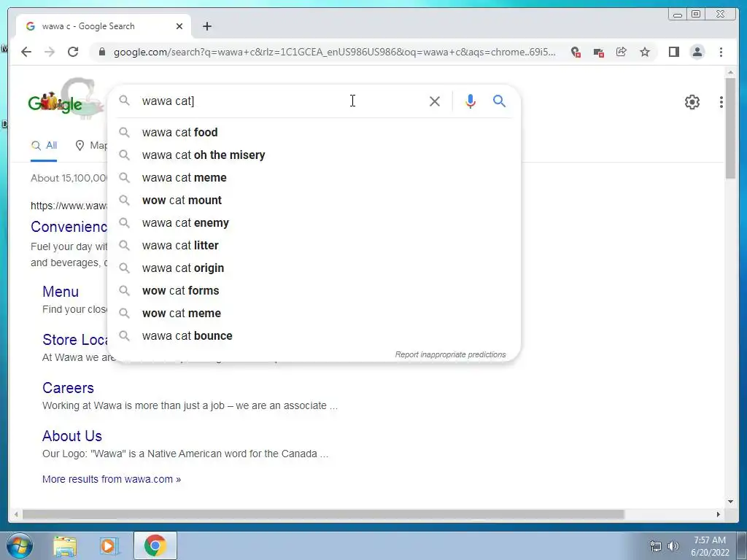
Task: Open the volume tray icon
Action: pyautogui.click(x=673, y=546)
